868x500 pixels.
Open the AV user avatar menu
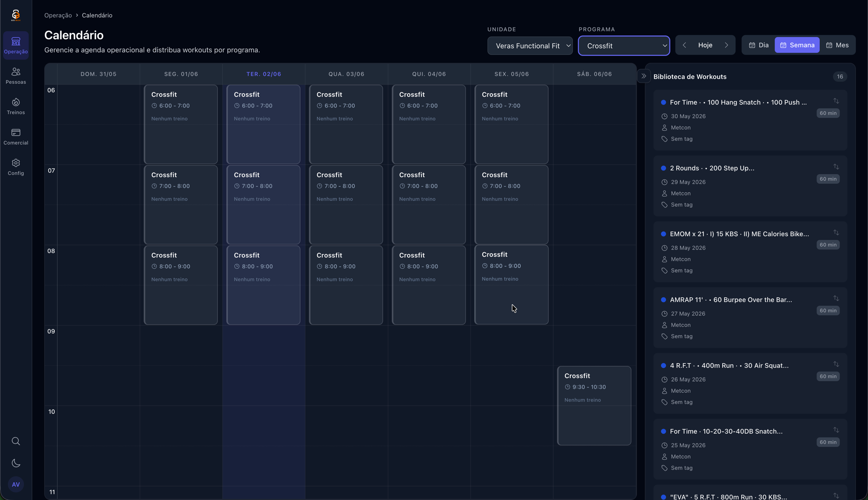click(x=16, y=484)
